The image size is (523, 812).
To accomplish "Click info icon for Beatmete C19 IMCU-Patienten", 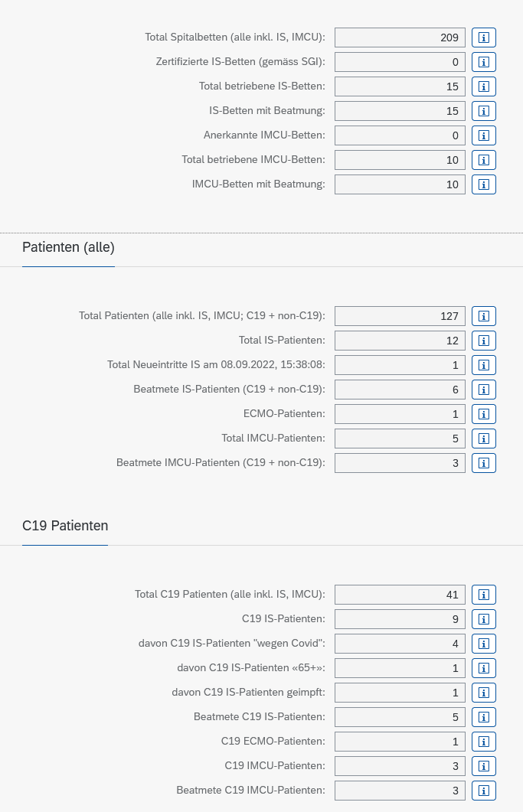I will click(x=483, y=791).
